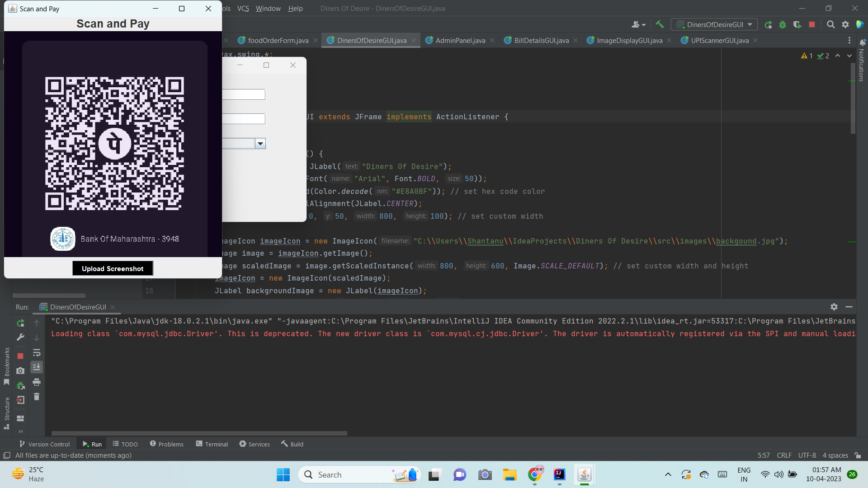This screenshot has height=488, width=868.
Task: Toggle scroll to end of console
Action: click(x=37, y=367)
